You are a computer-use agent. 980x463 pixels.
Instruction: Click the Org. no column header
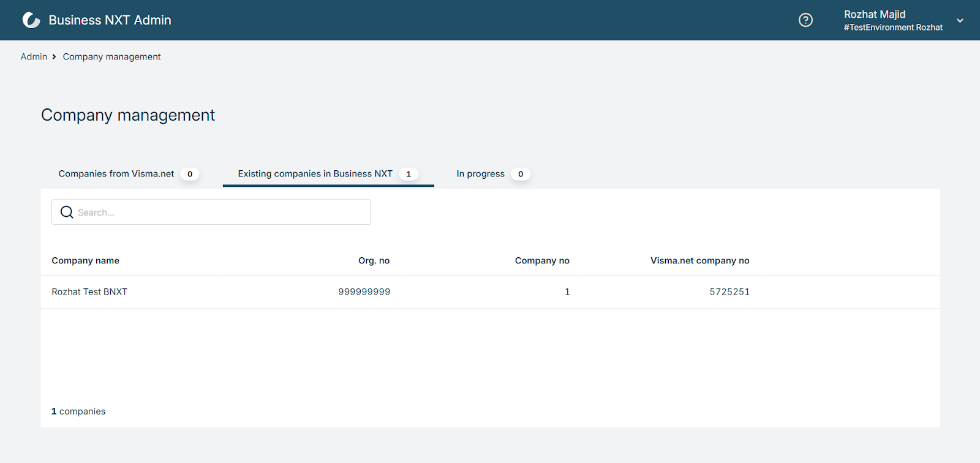pos(374,260)
